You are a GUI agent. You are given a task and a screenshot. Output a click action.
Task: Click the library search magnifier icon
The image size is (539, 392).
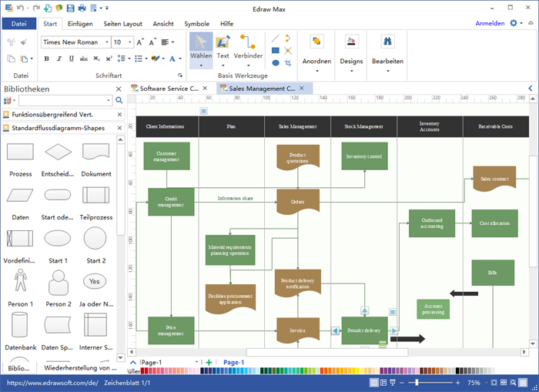click(x=119, y=100)
